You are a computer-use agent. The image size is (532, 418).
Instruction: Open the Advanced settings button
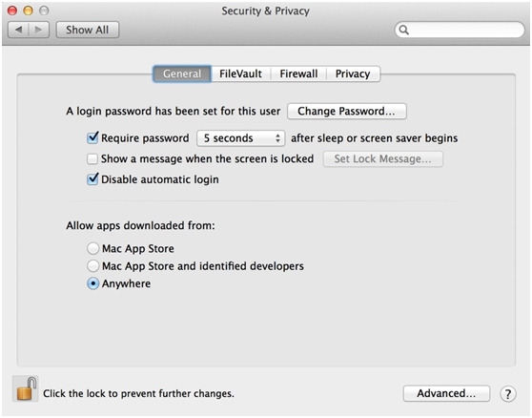(x=446, y=393)
